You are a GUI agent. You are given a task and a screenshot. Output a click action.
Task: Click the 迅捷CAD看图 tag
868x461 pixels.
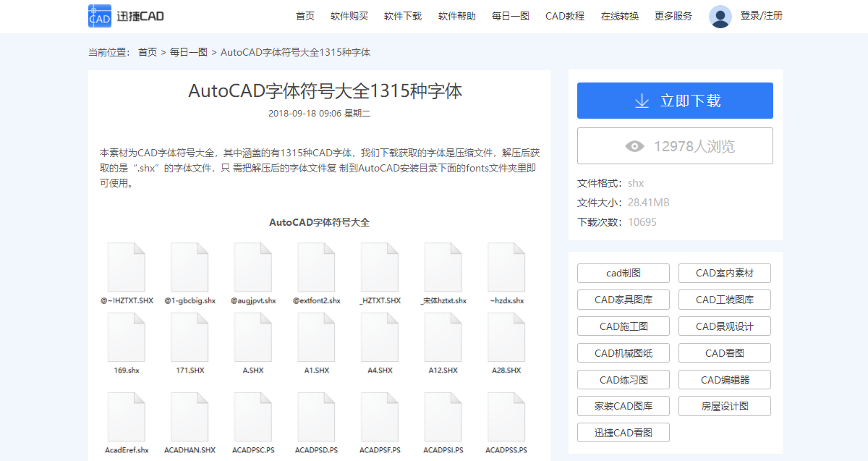[x=624, y=433]
